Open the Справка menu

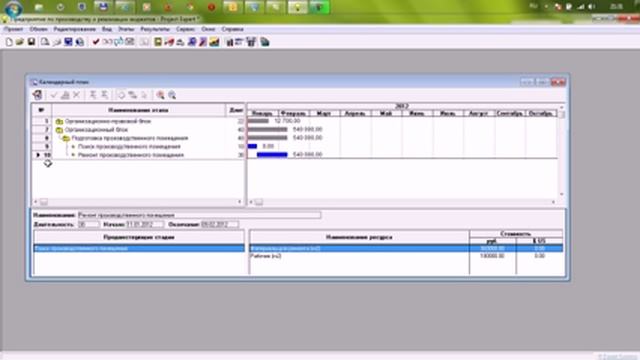[x=232, y=29]
